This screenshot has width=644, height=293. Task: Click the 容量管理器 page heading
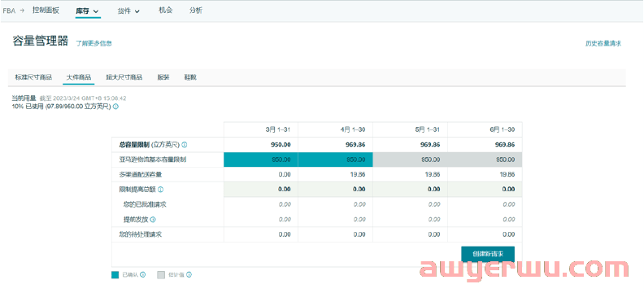click(x=41, y=41)
